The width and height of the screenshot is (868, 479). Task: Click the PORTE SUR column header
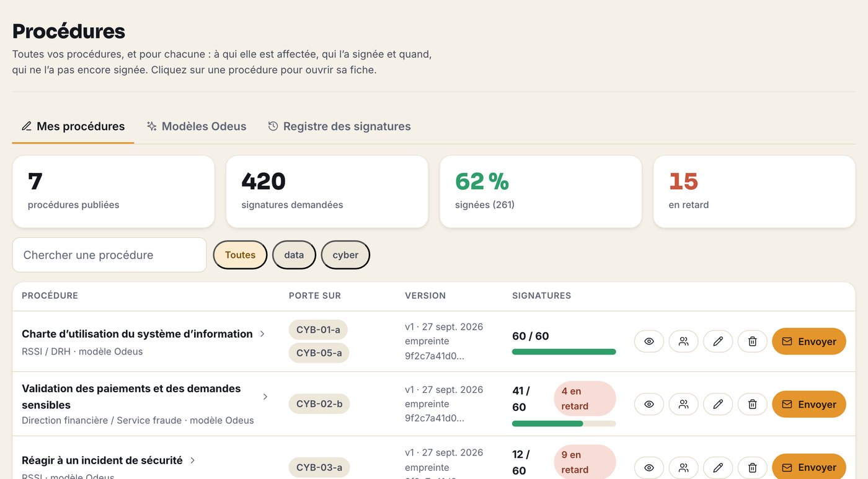(315, 296)
